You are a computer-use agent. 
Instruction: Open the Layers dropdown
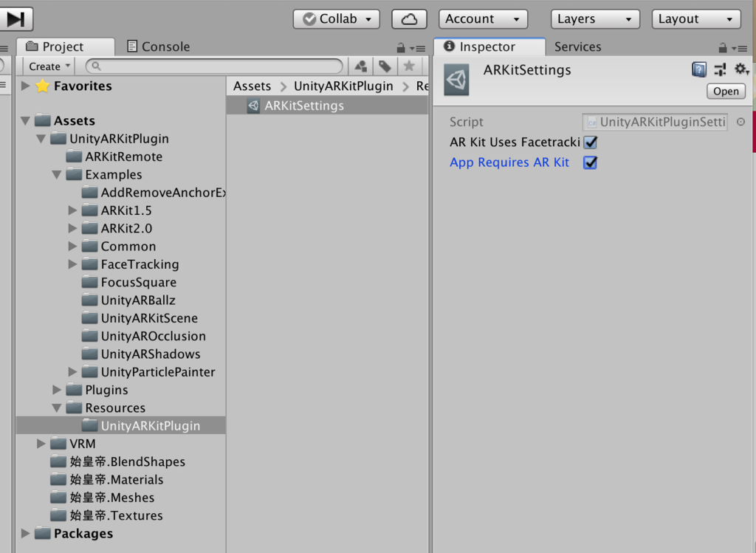pos(595,19)
